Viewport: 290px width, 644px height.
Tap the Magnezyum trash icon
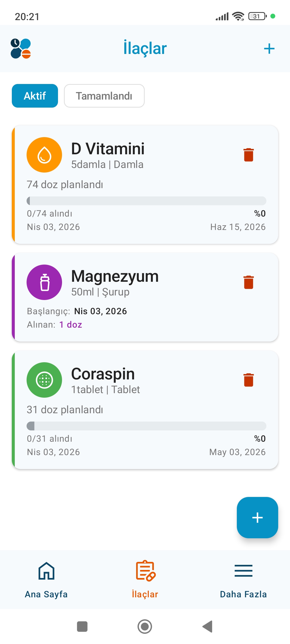coord(249,282)
